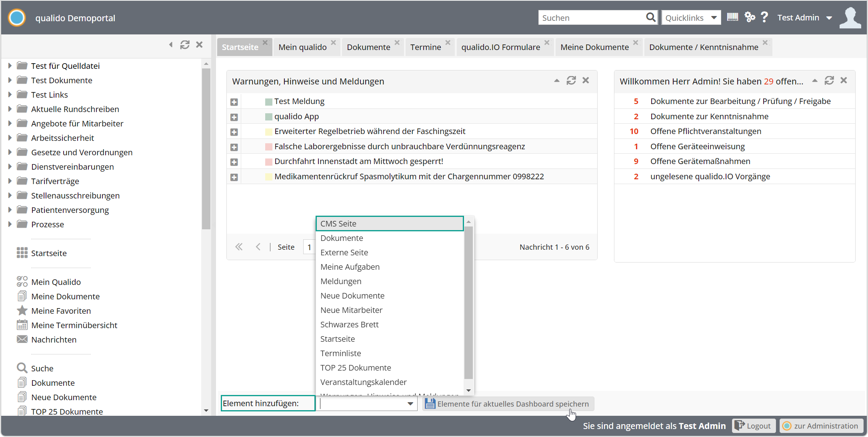
Task: Open Meine Favoriten star entry
Action: click(61, 311)
